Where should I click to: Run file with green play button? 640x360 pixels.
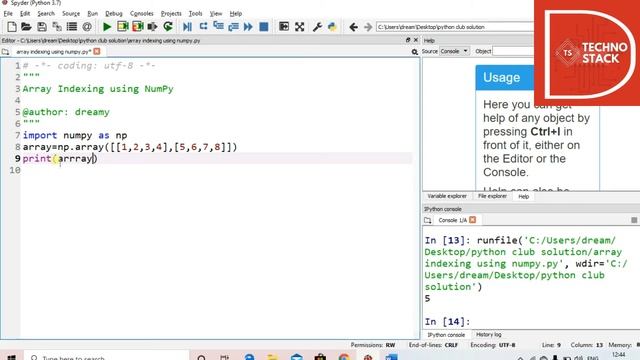pos(107,27)
